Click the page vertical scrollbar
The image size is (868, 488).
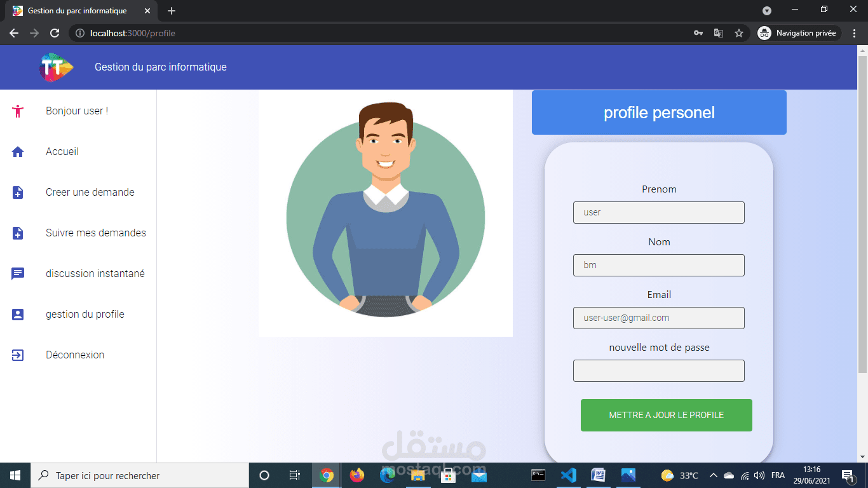click(862, 214)
